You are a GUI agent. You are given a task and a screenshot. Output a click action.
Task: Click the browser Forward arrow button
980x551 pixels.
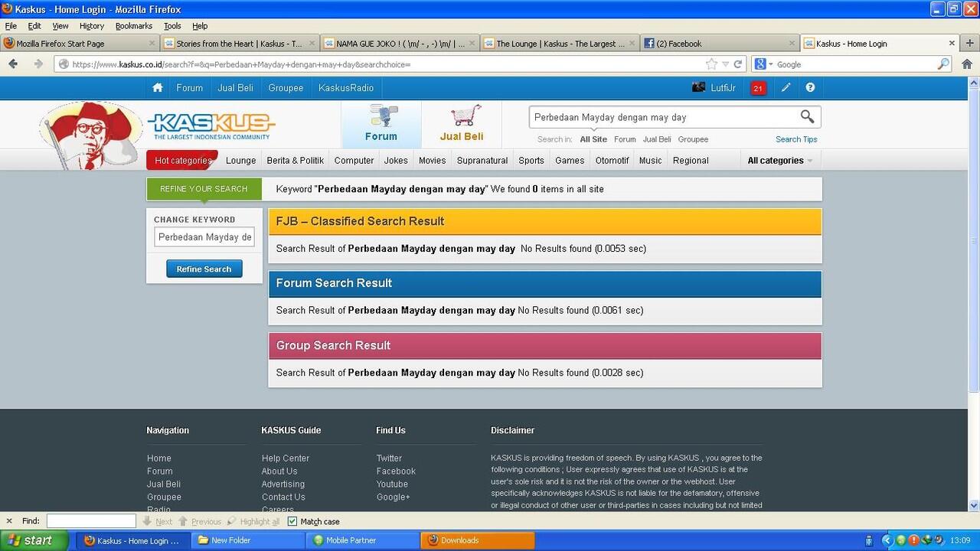pos(38,64)
